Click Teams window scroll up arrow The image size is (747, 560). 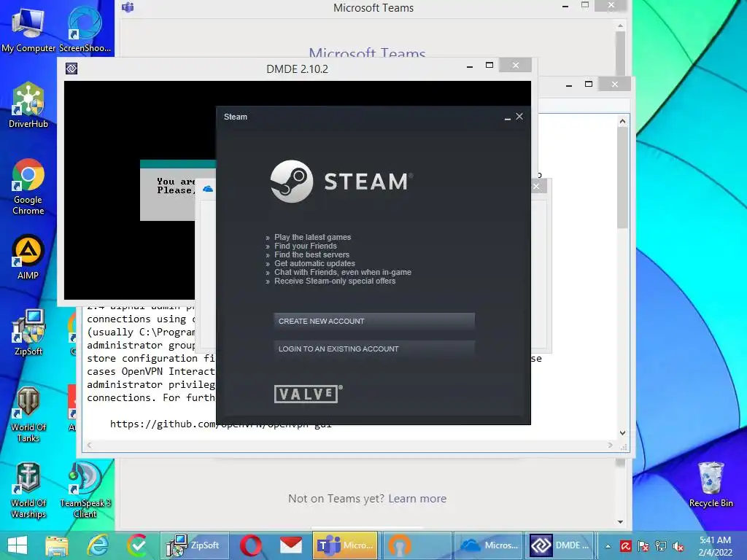pos(620,26)
